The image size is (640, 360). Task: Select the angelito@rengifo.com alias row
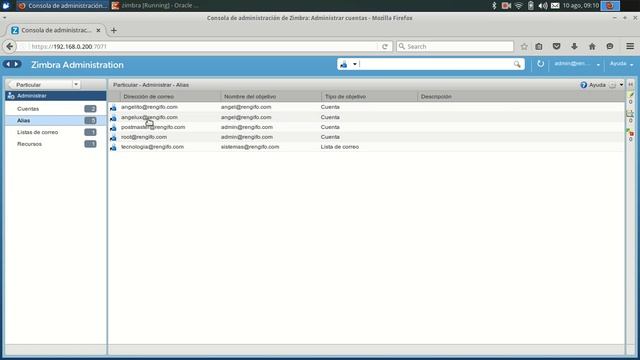click(x=366, y=107)
